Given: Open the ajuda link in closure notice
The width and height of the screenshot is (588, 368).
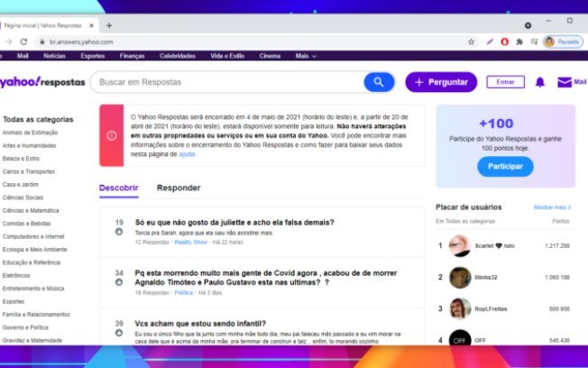Looking at the screenshot, I should [x=187, y=154].
